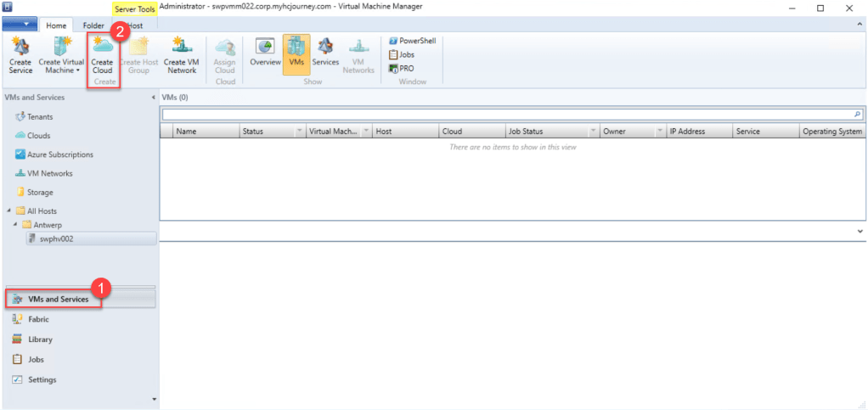This screenshot has width=868, height=410.
Task: Select the Services show icon
Action: click(x=325, y=53)
